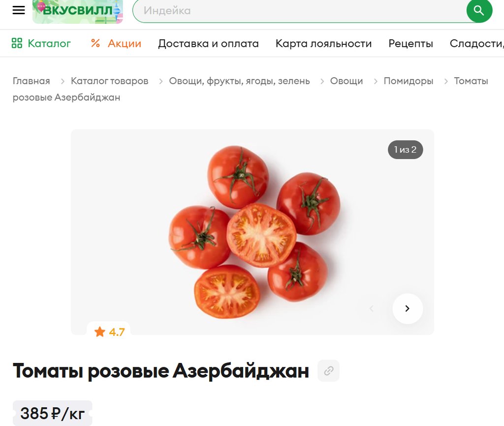Click the orange star rating 4.7
Image resolution: width=504 pixels, height=426 pixels.
(x=109, y=332)
